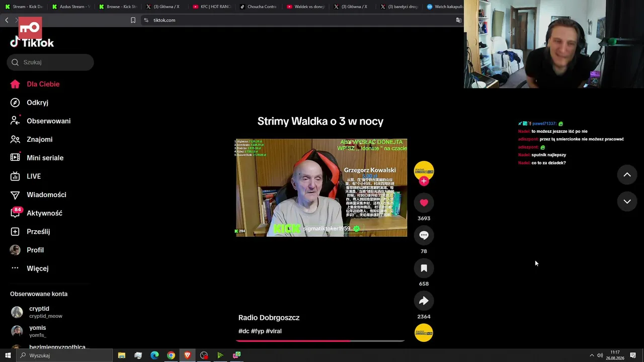Screen dimensions: 644x362
Task: Bookmark this page in the address bar
Action: pyautogui.click(x=133, y=20)
